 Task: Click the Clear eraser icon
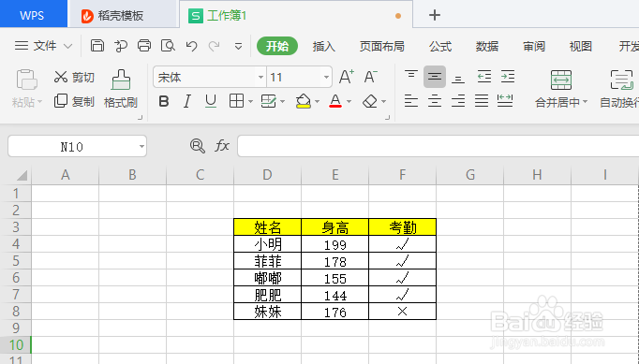pos(369,101)
